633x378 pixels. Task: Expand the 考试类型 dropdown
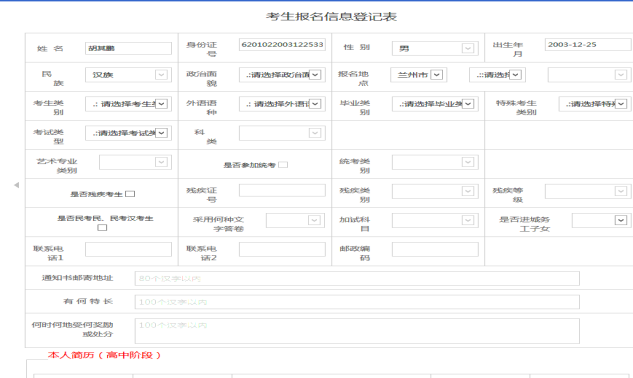(x=128, y=133)
